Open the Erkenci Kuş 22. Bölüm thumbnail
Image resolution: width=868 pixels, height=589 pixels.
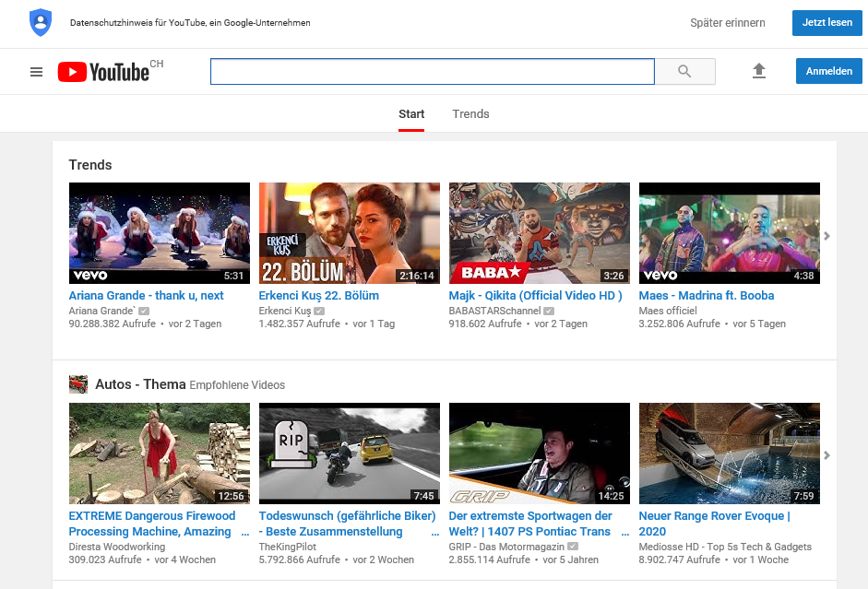pos(350,233)
